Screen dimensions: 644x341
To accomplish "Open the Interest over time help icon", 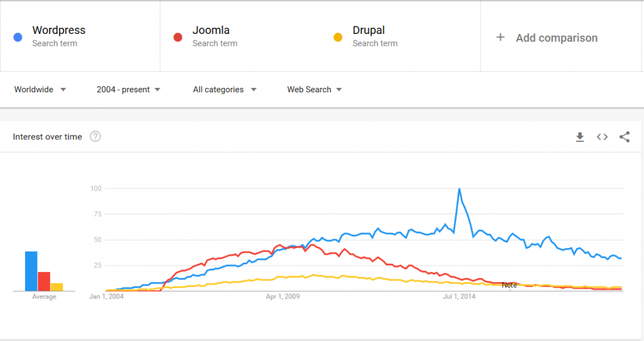I will click(x=96, y=137).
